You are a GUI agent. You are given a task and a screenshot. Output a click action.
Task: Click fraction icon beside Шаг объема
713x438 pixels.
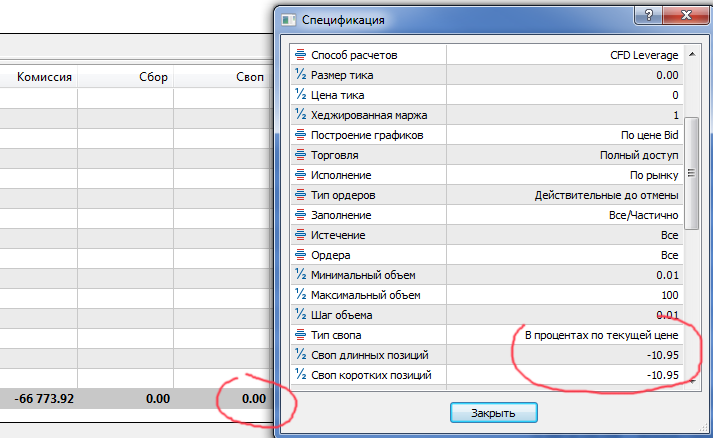[300, 315]
